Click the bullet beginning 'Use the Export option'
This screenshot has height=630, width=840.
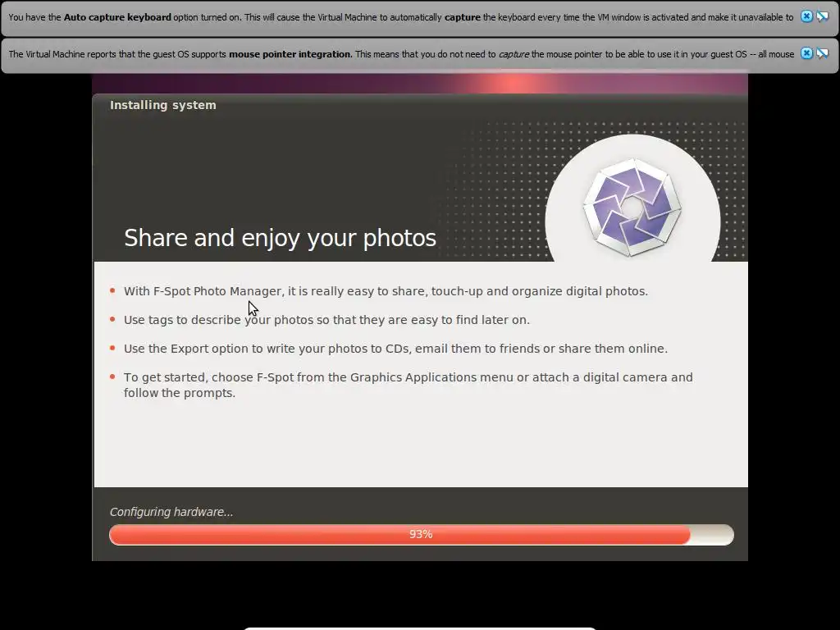[395, 349]
